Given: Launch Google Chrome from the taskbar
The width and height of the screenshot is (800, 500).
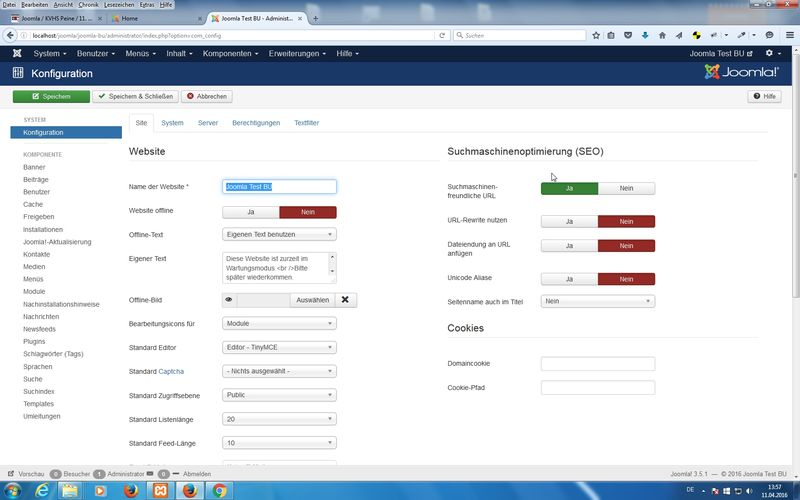Looking at the screenshot, I should [219, 490].
